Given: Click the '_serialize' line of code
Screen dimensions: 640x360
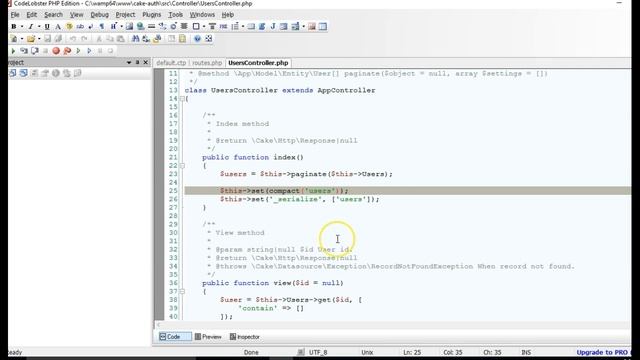Looking at the screenshot, I should 300,200.
